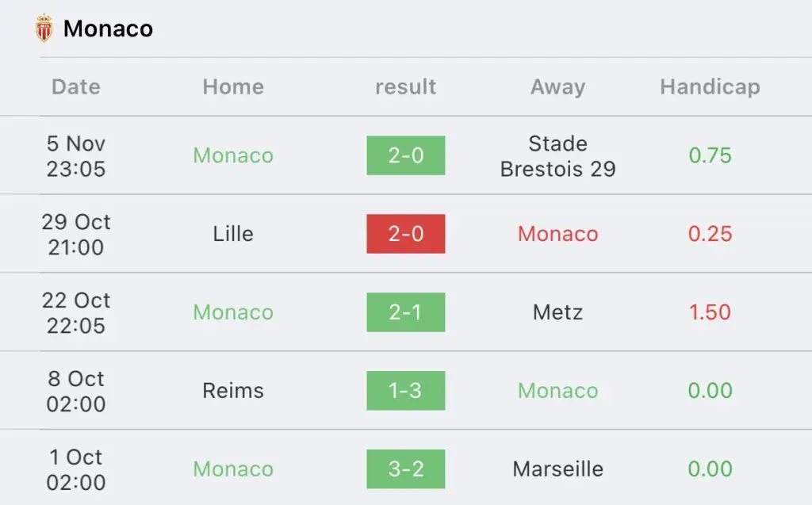Open the green 2-0 result badge
The image size is (812, 505).
coord(406,155)
